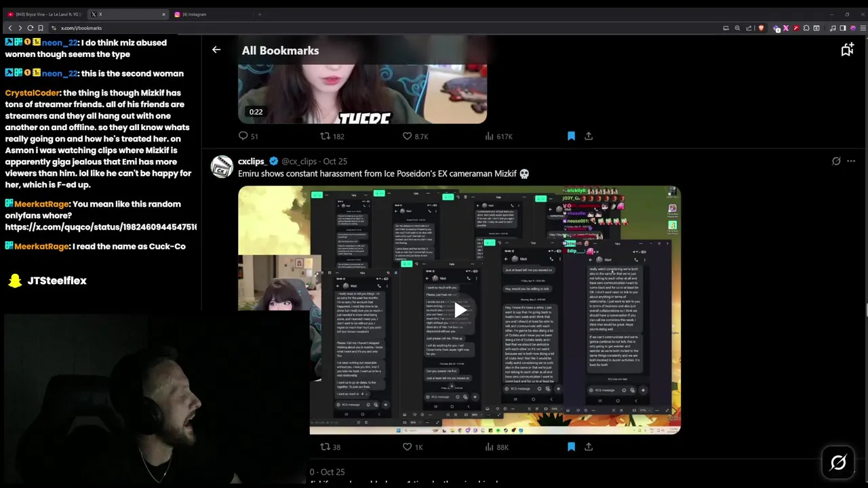
Task: Open the x.com/quqco status link in chat
Action: [x=101, y=227]
